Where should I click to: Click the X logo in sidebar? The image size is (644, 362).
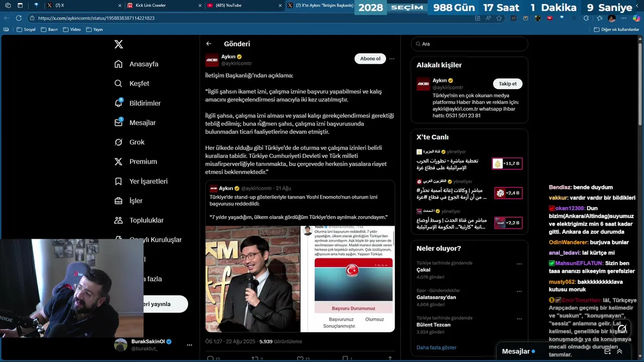click(x=119, y=44)
